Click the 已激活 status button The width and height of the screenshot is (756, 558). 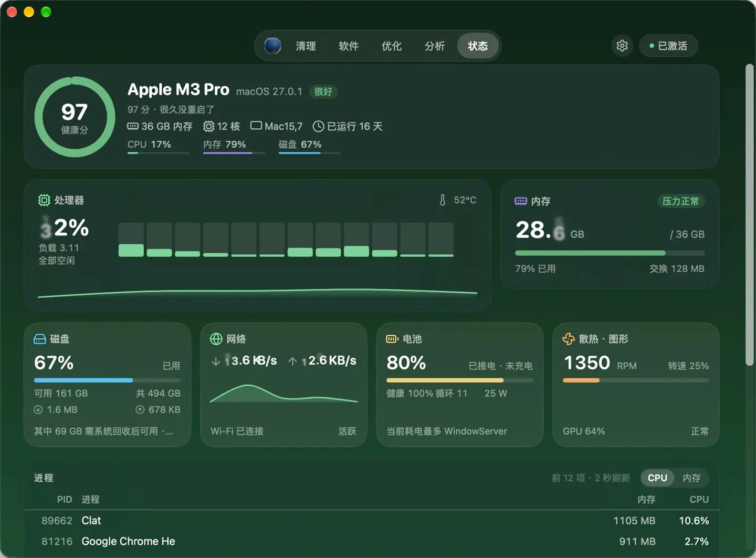click(668, 46)
